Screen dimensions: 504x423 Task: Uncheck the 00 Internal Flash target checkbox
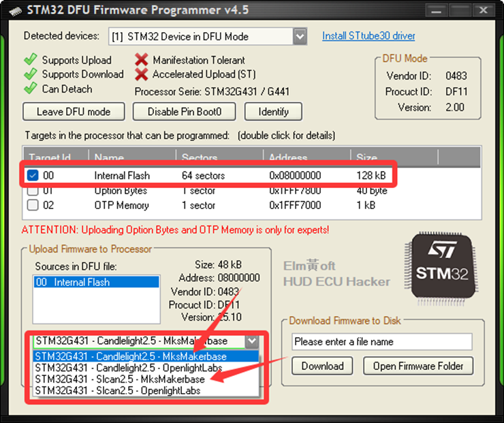(x=33, y=176)
